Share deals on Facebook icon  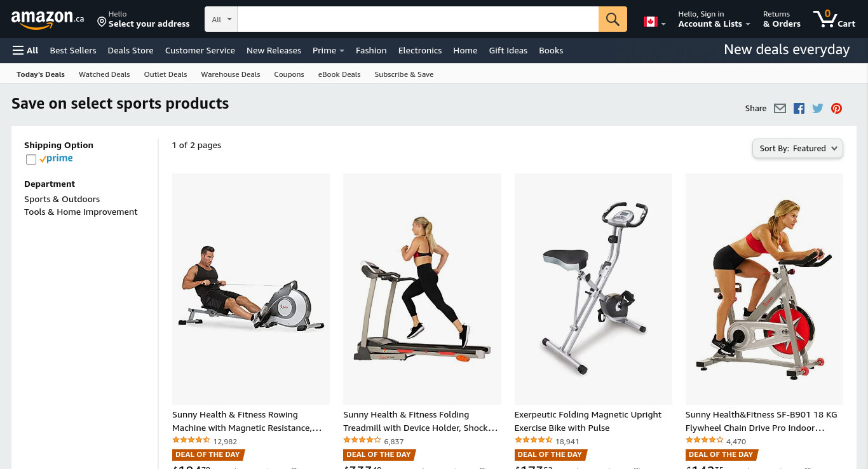point(799,109)
